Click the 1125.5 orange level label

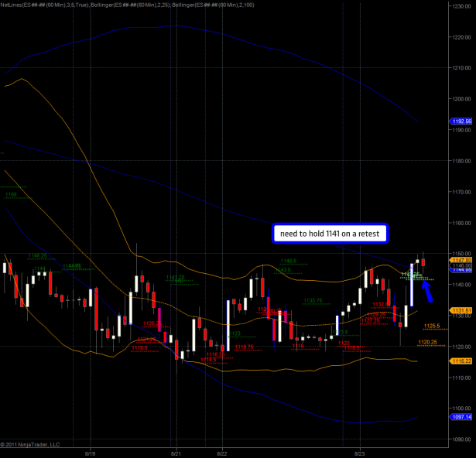click(x=432, y=326)
